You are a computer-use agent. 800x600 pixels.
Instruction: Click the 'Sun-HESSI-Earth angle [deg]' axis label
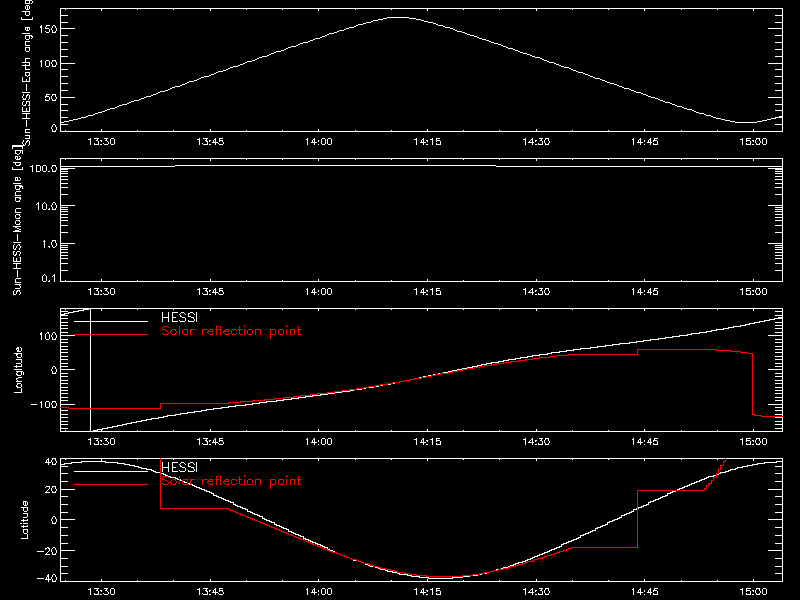pyautogui.click(x=28, y=73)
